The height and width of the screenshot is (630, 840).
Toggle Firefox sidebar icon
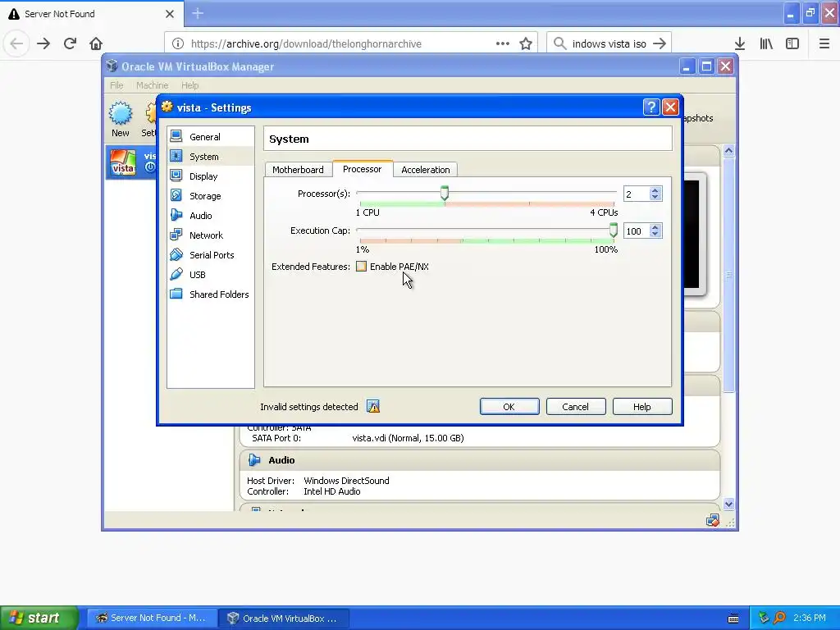click(x=792, y=44)
